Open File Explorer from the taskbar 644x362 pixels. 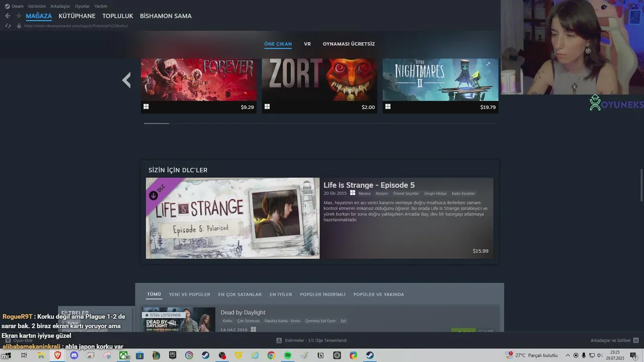point(41,355)
